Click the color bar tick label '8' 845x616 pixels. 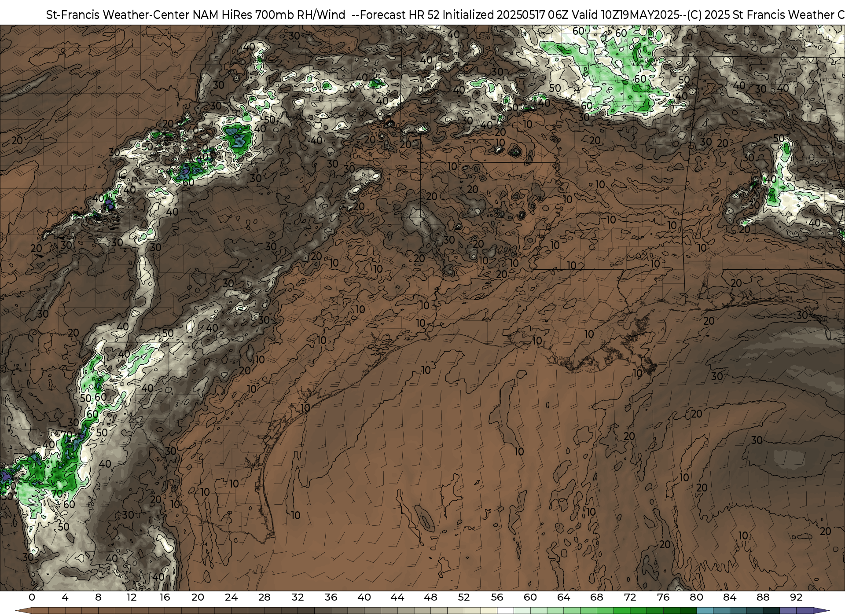pyautogui.click(x=98, y=597)
